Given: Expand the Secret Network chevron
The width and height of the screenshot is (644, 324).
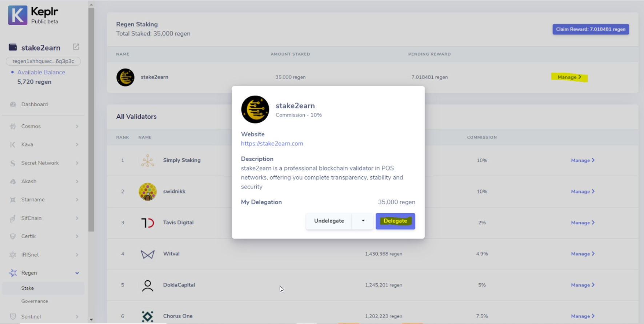Looking at the screenshot, I should 77,163.
